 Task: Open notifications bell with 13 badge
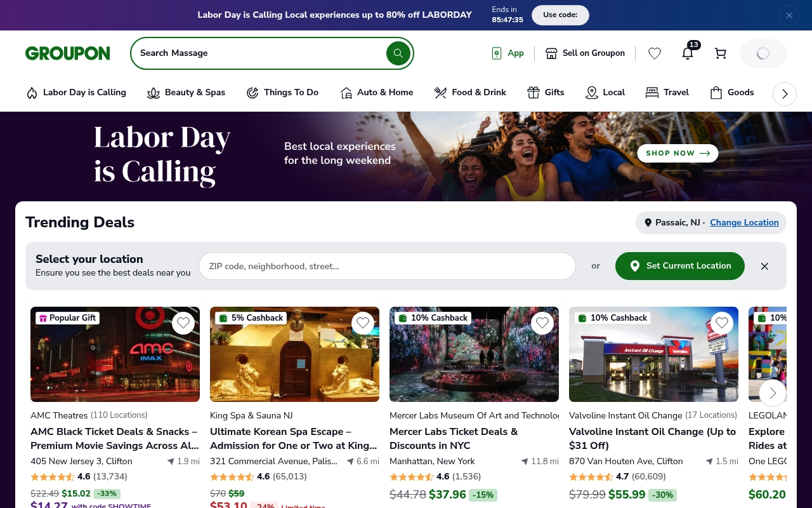coord(688,53)
